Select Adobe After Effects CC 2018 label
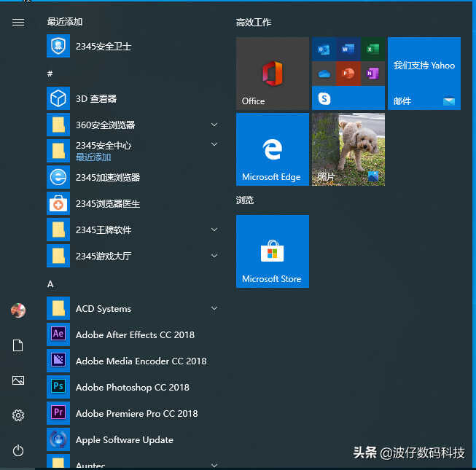 tap(135, 334)
